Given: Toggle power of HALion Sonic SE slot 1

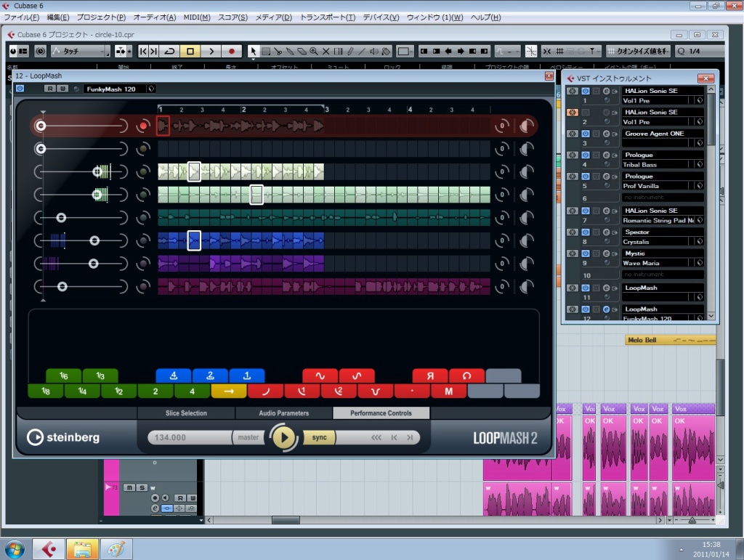Looking at the screenshot, I should [586, 91].
